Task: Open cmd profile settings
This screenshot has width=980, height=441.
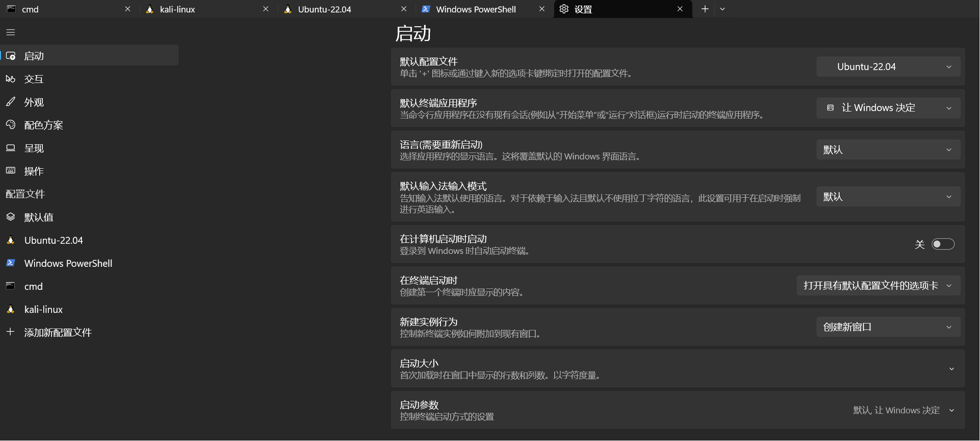Action: 89,286
